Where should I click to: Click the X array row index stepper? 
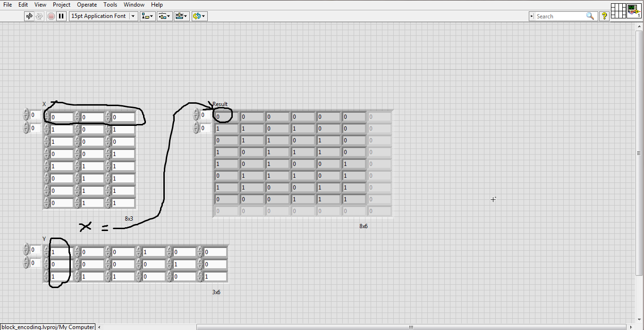point(26,115)
